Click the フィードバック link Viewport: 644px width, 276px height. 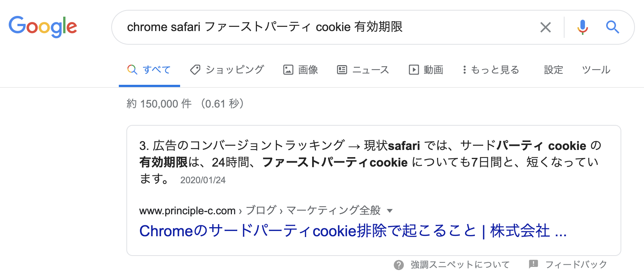576,265
